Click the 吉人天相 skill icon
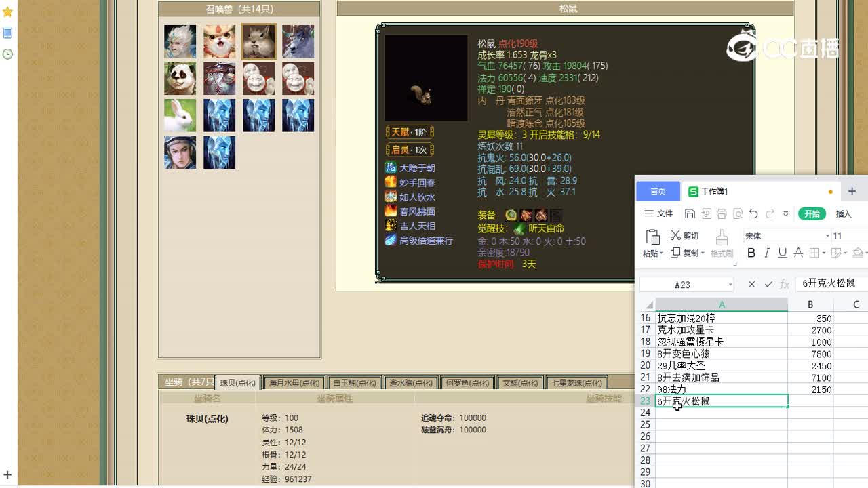The image size is (868, 488). [391, 226]
